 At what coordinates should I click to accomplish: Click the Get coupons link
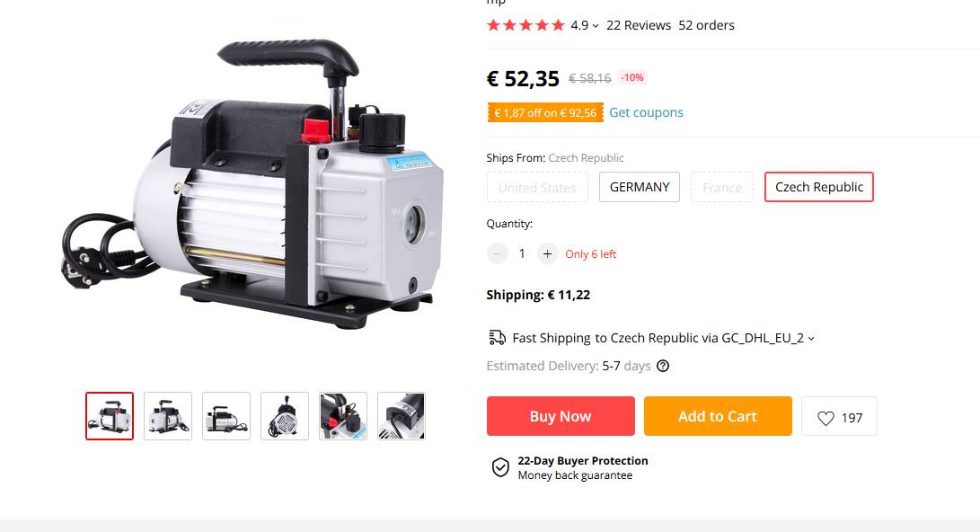click(x=646, y=112)
